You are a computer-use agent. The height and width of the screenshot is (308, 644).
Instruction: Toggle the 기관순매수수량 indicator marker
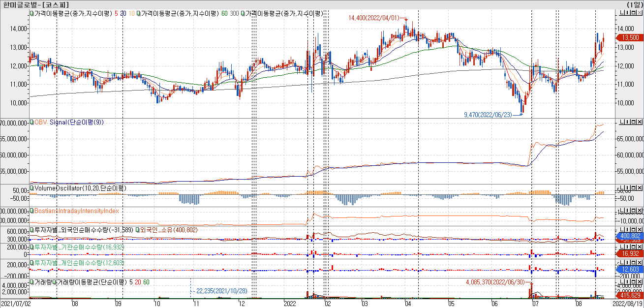32,247
